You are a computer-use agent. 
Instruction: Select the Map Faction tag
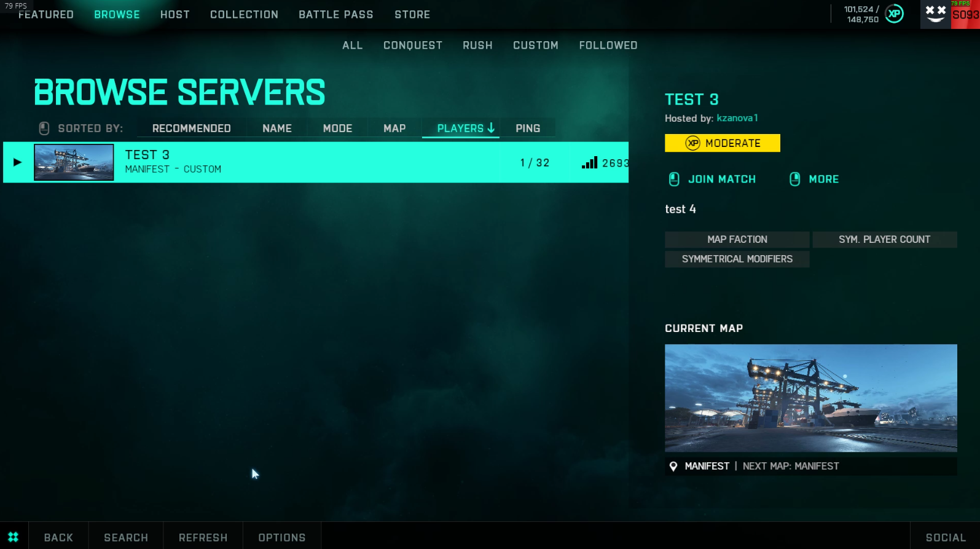click(737, 240)
